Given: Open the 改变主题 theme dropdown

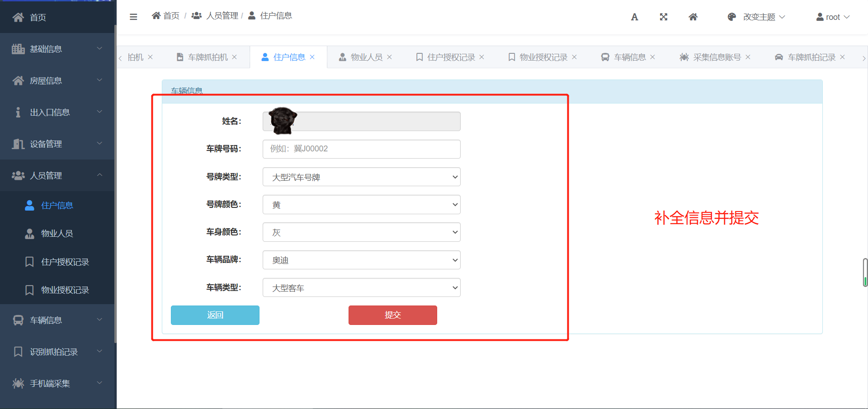Looking at the screenshot, I should [756, 17].
